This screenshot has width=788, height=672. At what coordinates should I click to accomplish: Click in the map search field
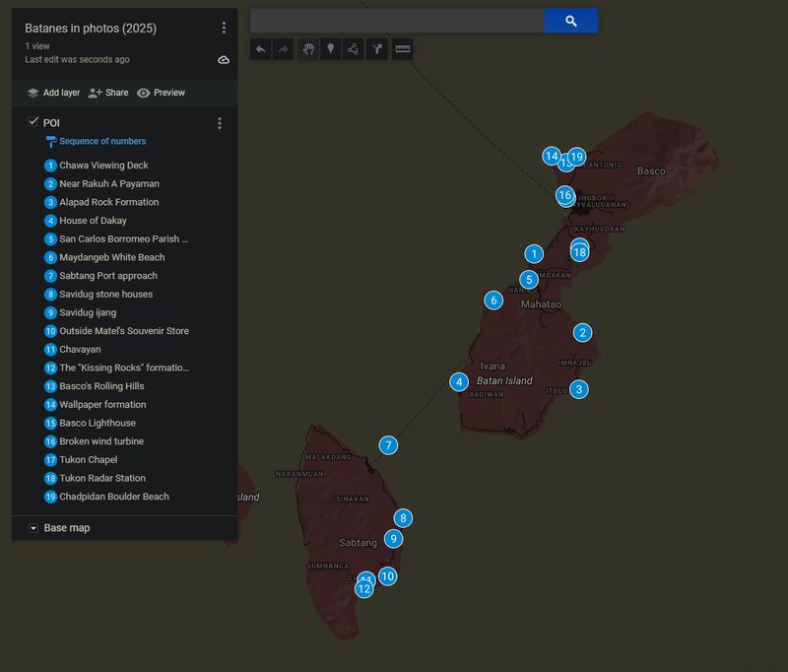pyautogui.click(x=396, y=21)
